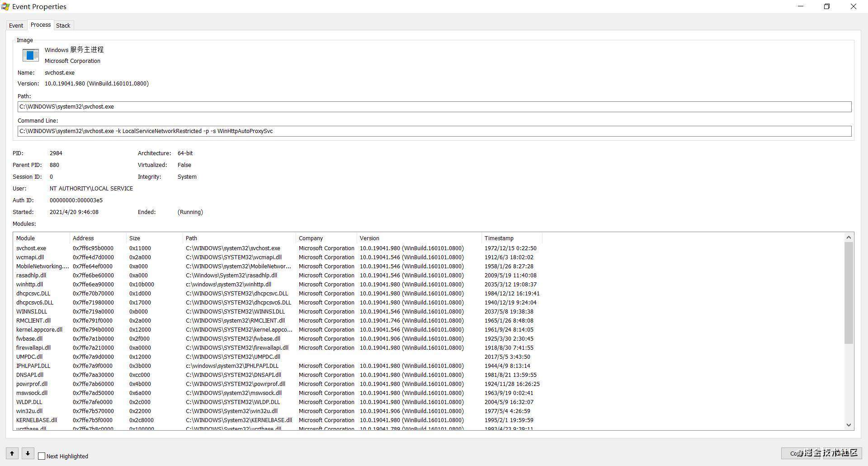This screenshot has height=466, width=868.
Task: Click the address 0x7ff6c95b0000 cell
Action: point(93,248)
